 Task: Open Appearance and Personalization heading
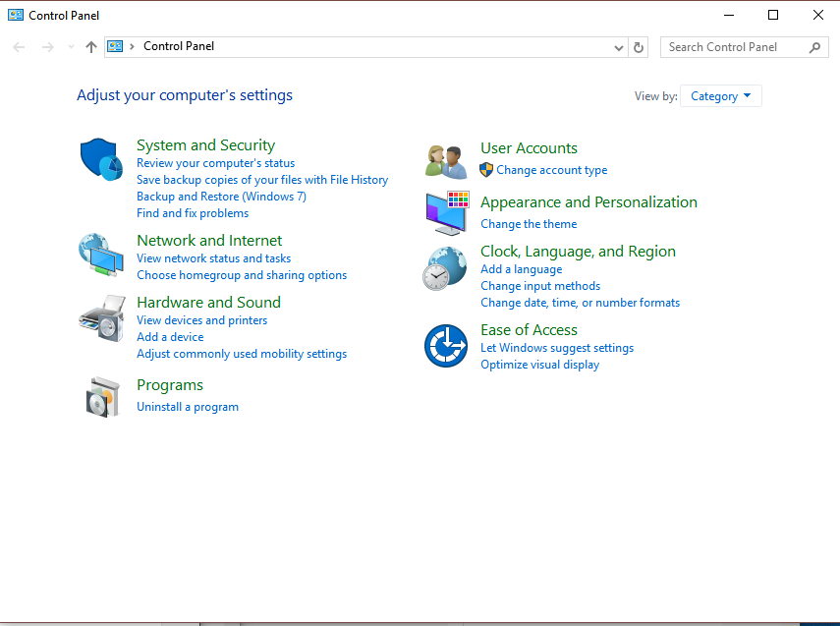pyautogui.click(x=588, y=202)
